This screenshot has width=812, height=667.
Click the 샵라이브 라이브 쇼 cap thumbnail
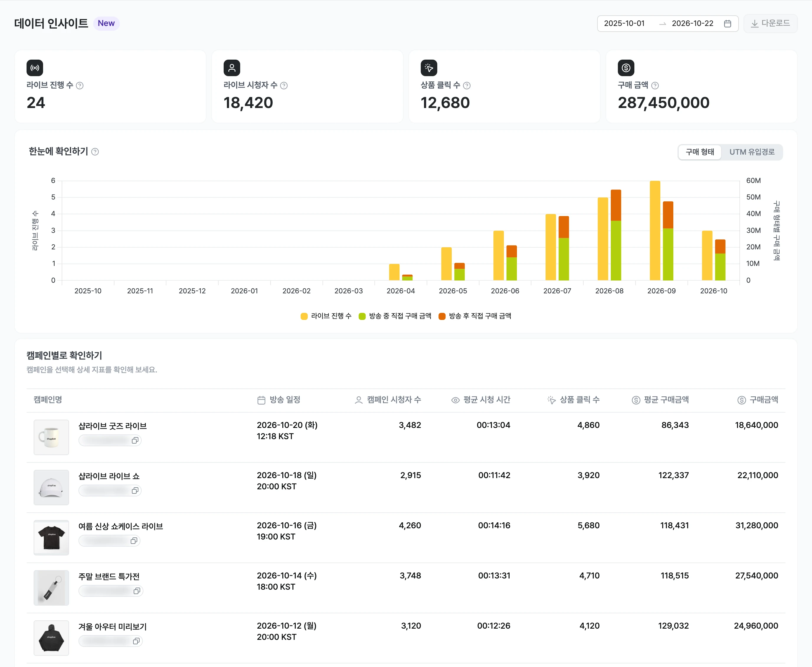[51, 488]
